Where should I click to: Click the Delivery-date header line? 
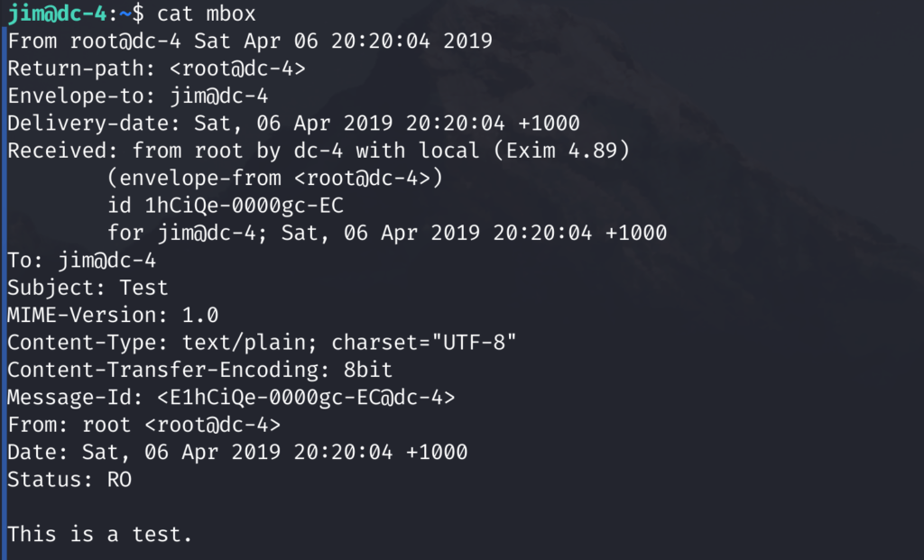[293, 123]
